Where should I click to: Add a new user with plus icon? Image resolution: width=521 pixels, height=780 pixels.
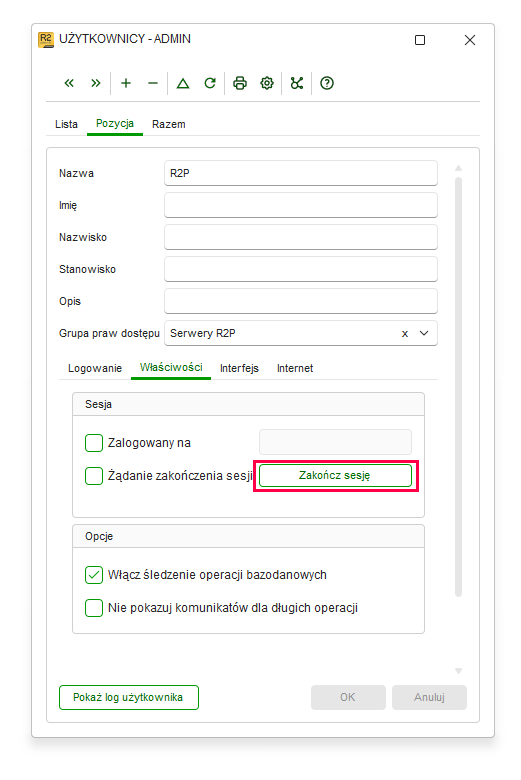(126, 83)
